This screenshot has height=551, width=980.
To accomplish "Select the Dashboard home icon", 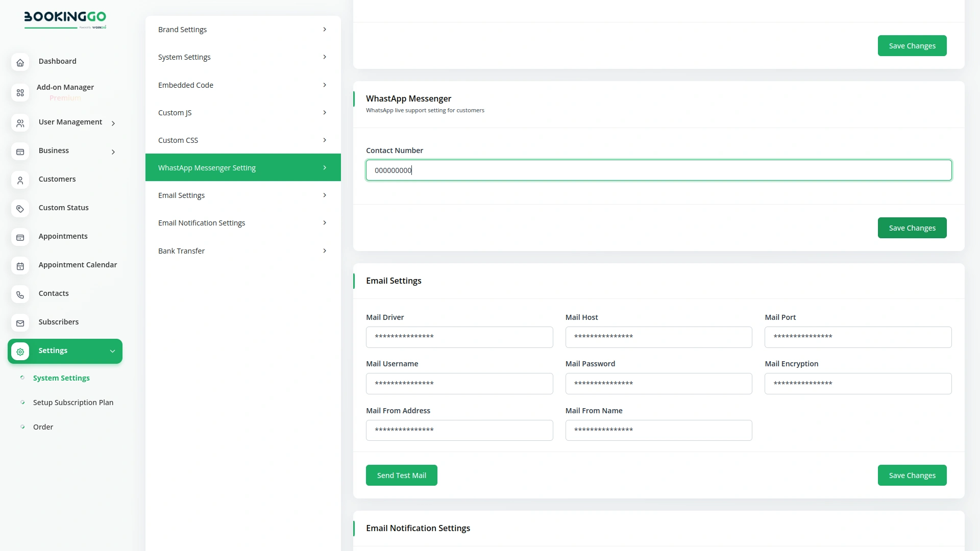I will point(20,62).
